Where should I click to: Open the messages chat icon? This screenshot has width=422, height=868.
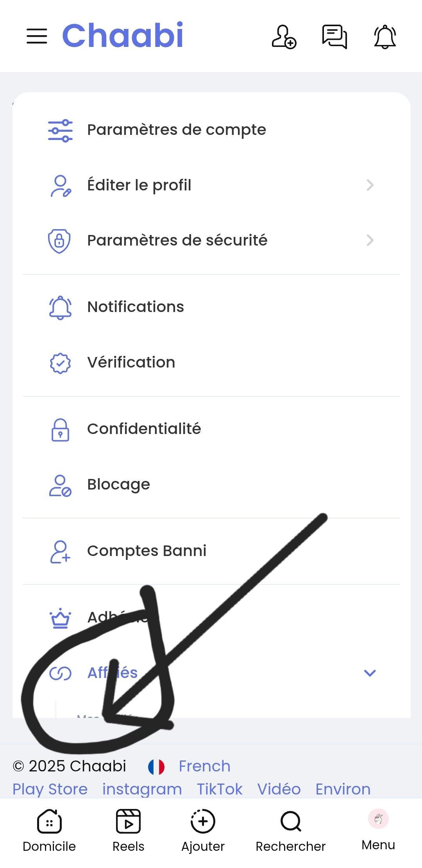334,37
